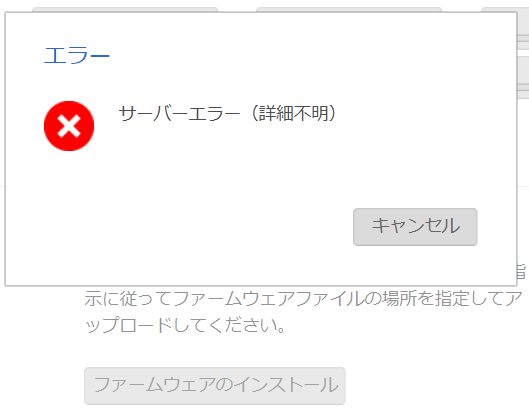529x420 pixels.
Task: Select the middle gray tab behind the dialog
Action: [349, 9]
